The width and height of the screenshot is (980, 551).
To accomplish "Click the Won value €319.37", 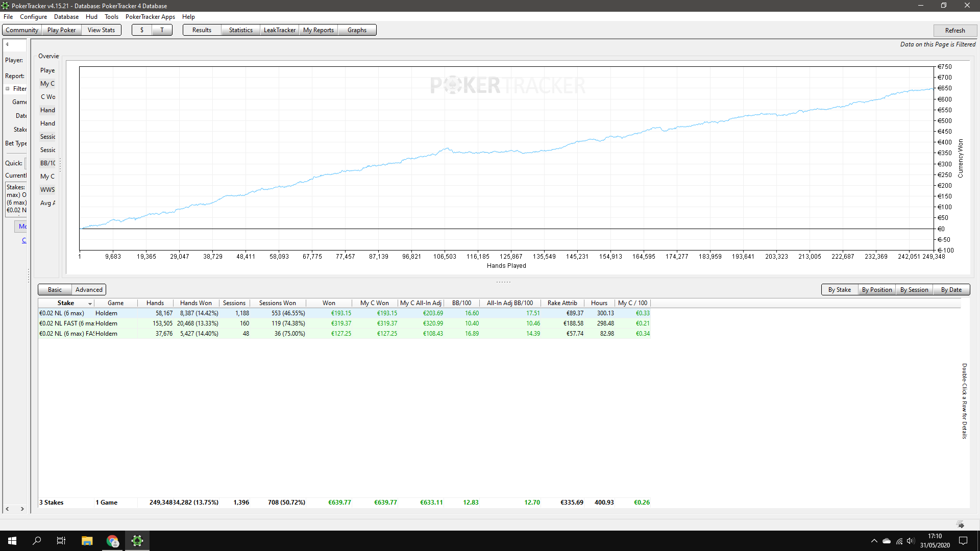I will point(341,323).
